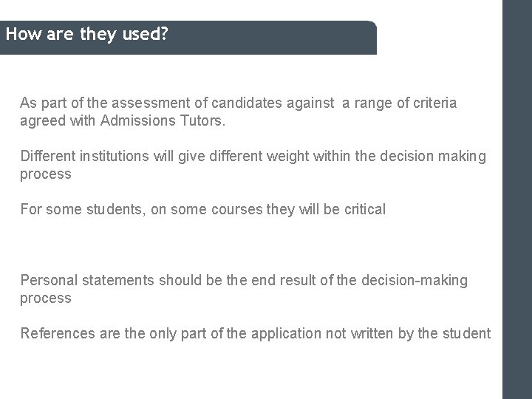Click the phrase 'not written by the student'
The width and height of the screenshot is (532, 399).
(408, 334)
